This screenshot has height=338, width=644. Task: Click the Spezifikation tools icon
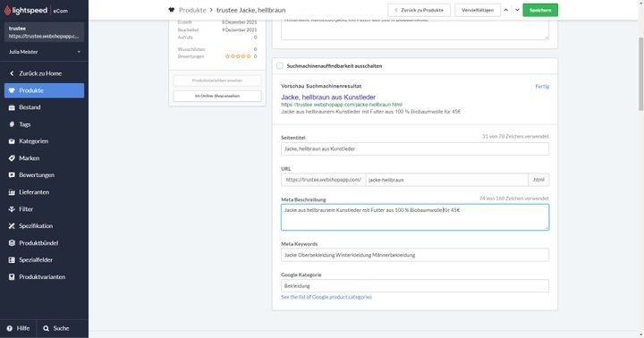point(12,226)
